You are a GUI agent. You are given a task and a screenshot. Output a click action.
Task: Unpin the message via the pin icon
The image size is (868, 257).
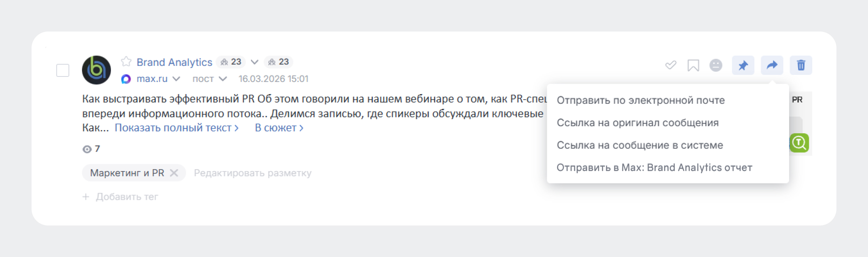click(743, 65)
